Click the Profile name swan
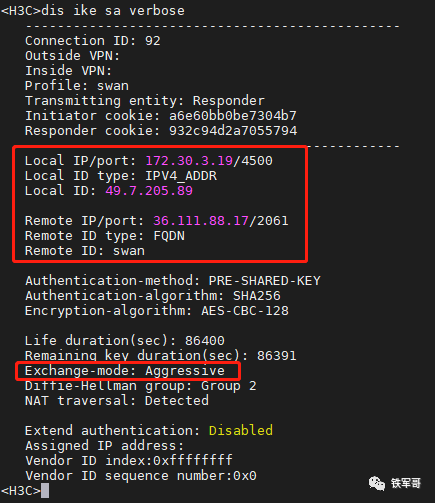Viewport: 435px width, 503px height. [x=113, y=86]
